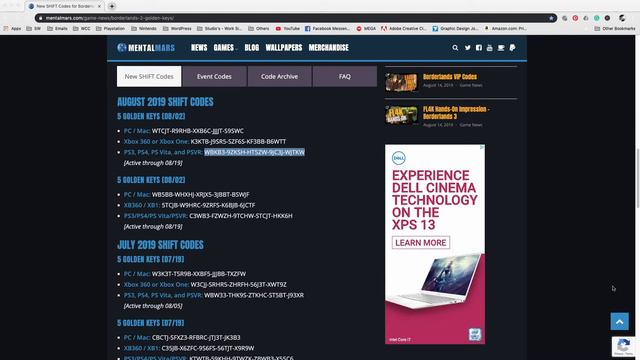Open the WALLPAPERS menu item

pos(284,48)
